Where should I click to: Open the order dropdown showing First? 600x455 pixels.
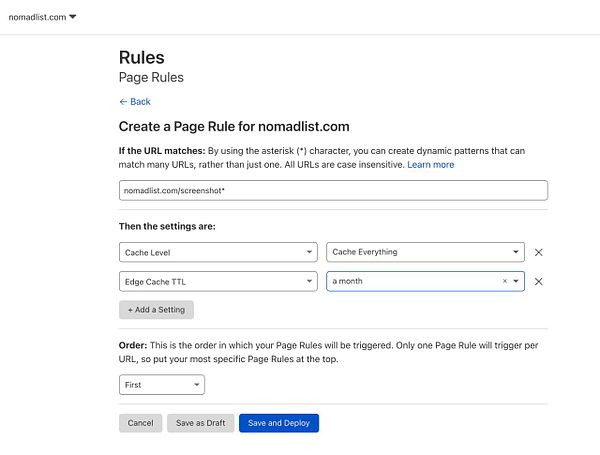[x=161, y=384]
